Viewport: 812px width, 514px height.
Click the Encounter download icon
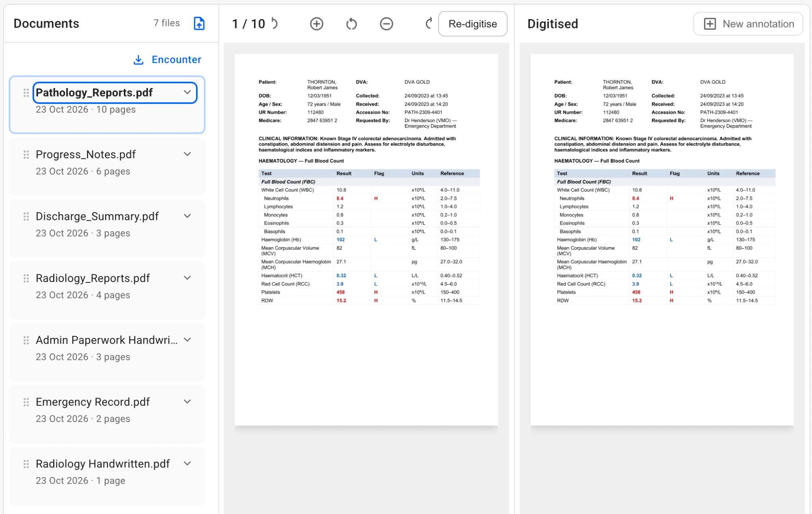(138, 60)
